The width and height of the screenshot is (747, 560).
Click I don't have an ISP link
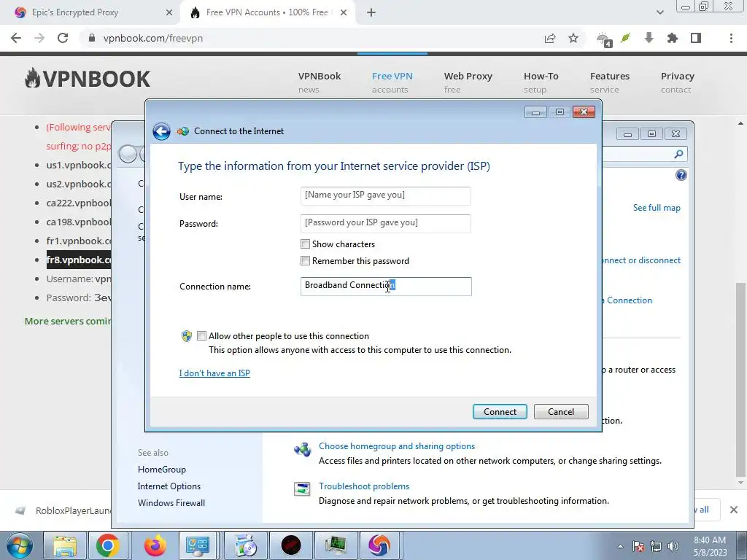coord(214,373)
